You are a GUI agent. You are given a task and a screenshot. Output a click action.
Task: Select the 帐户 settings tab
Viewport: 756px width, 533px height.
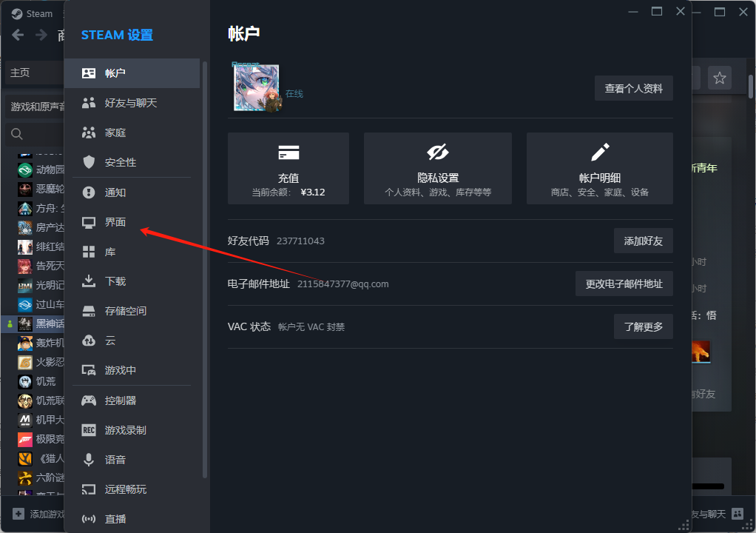[x=132, y=73]
